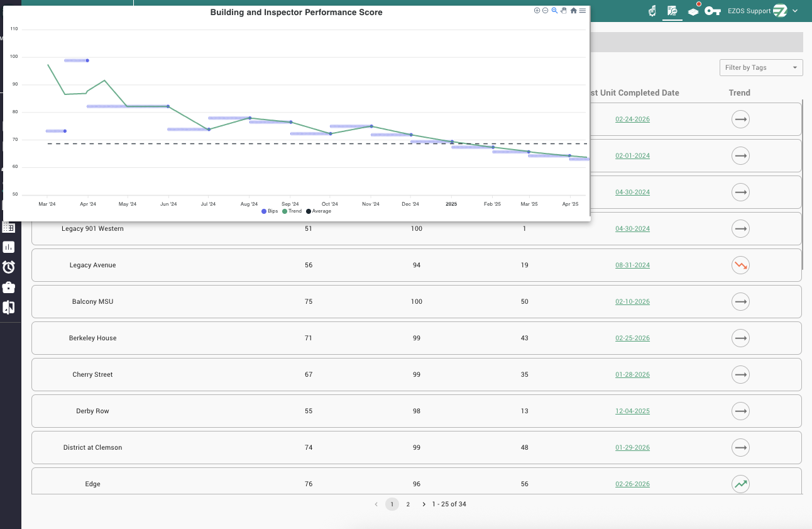Image resolution: width=812 pixels, height=529 pixels.
Task: Open the briefcase icon in sidebar
Action: coord(9,287)
